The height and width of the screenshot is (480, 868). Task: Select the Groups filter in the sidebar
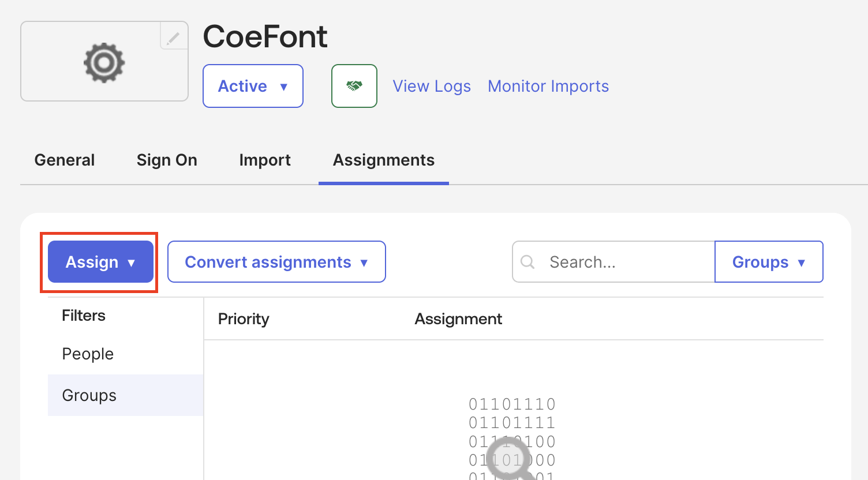point(125,395)
